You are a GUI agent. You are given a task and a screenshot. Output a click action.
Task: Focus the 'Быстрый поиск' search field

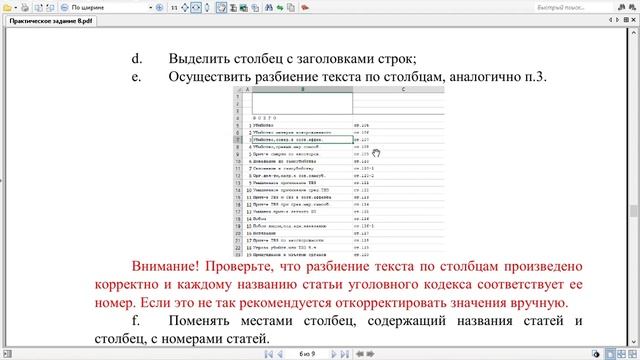coord(573,7)
